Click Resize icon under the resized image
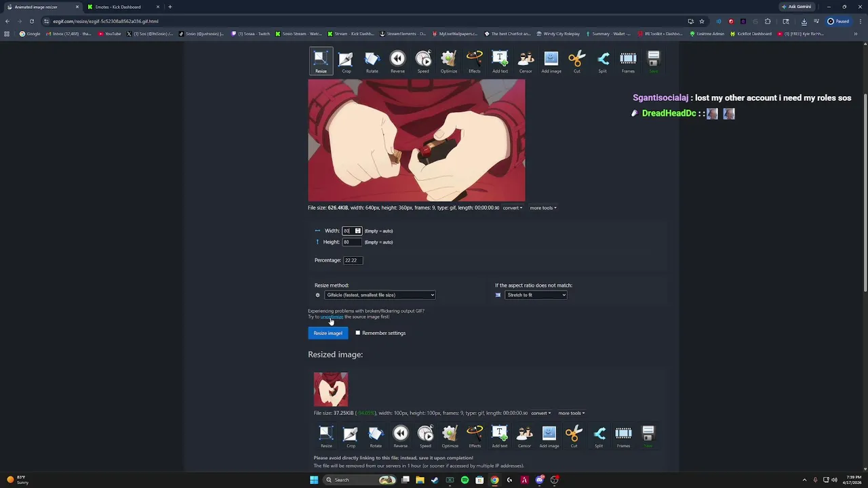The width and height of the screenshot is (868, 488). tap(326, 436)
